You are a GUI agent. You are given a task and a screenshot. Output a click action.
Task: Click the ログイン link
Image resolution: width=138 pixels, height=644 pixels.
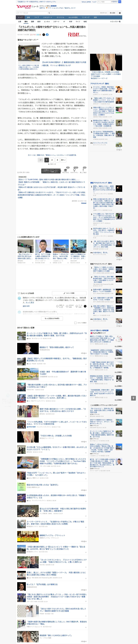[42, 8]
